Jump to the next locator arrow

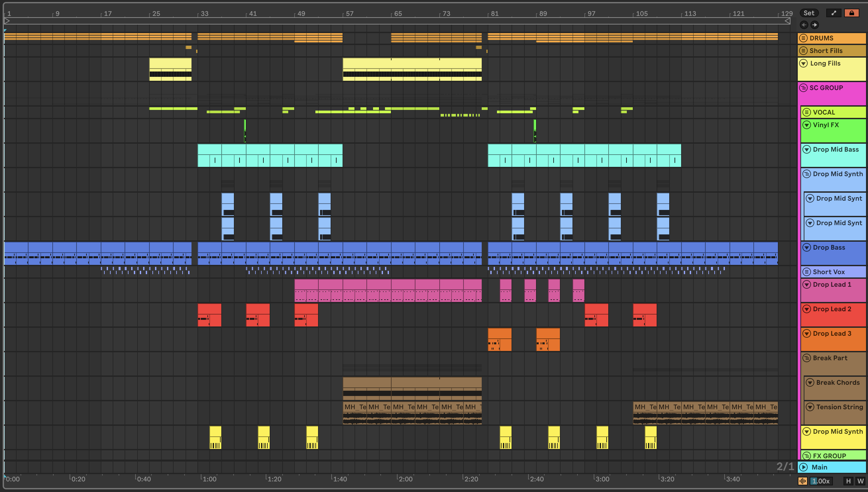point(815,25)
